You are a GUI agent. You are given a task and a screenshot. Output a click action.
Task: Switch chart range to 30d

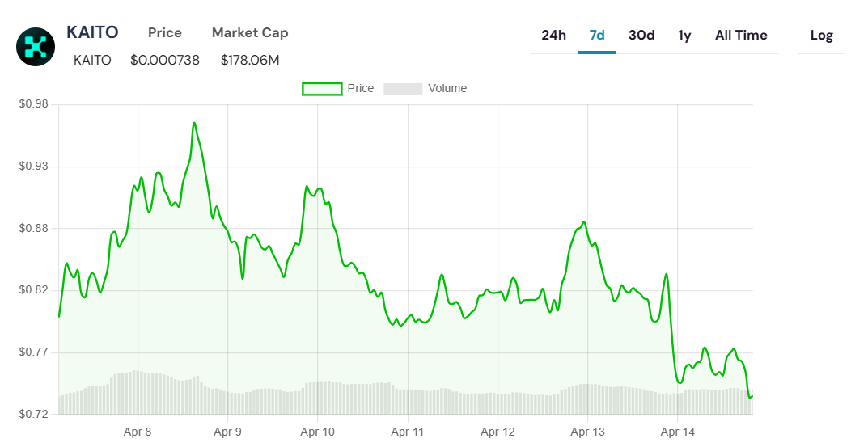(641, 36)
